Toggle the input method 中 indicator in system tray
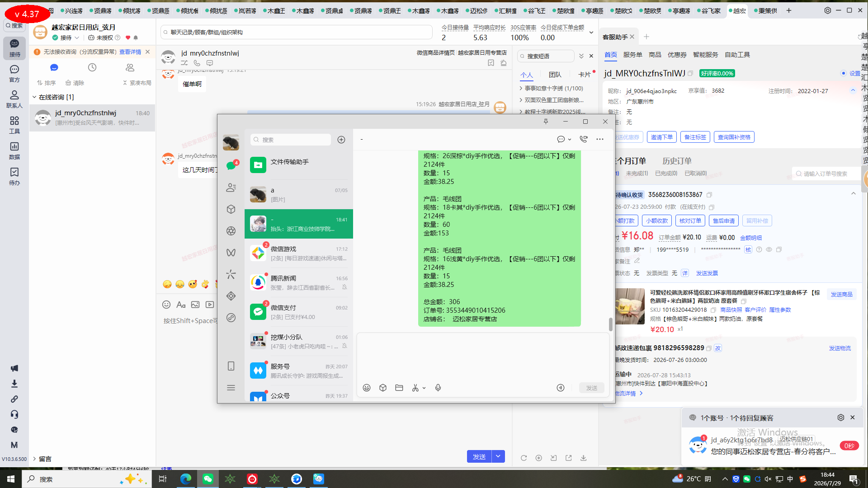868x488 pixels. coord(790,479)
